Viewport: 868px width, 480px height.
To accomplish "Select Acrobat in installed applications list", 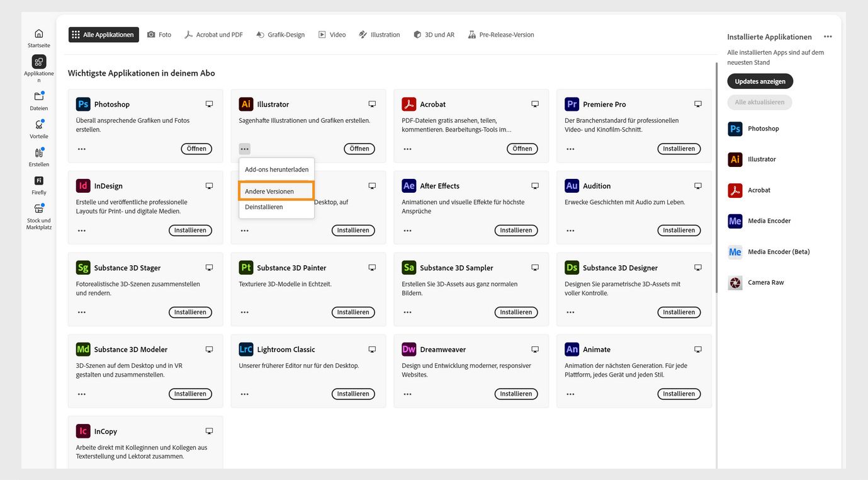I will [750, 190].
